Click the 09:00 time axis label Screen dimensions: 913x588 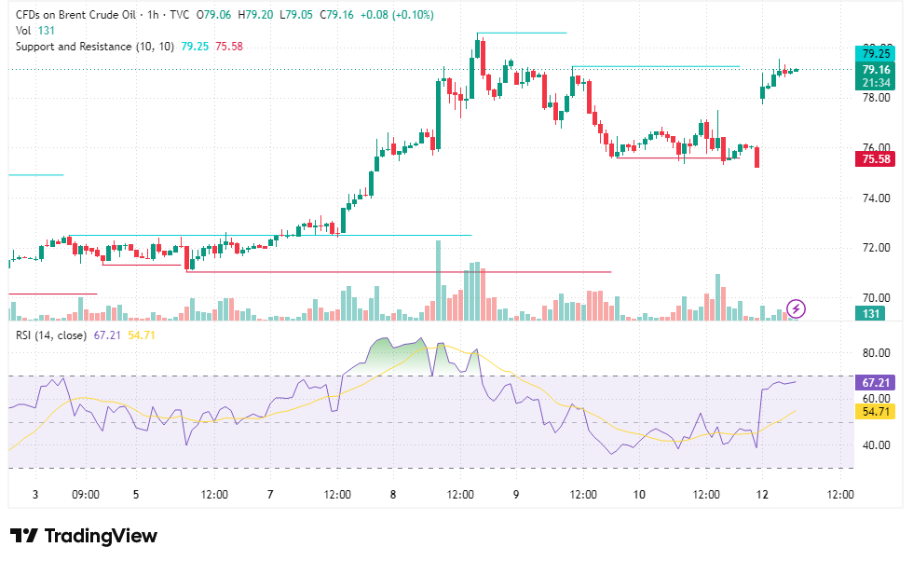coord(86,495)
